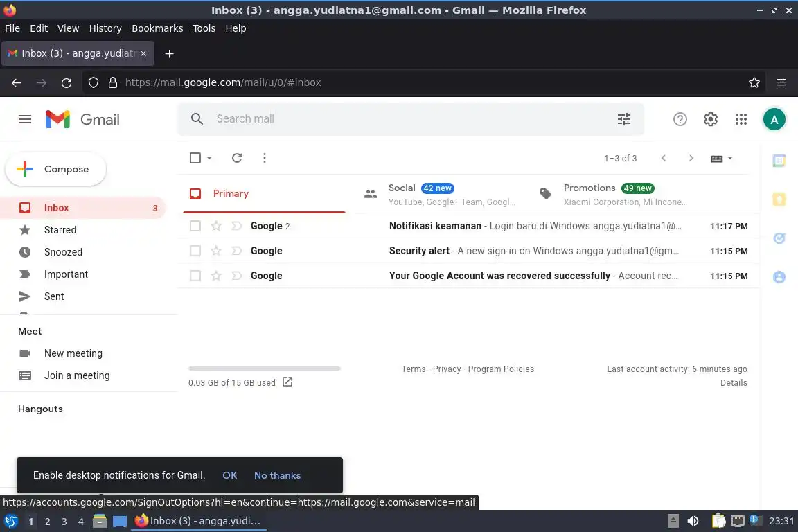The image size is (798, 532).
Task: View site security lock icon
Action: click(113, 82)
